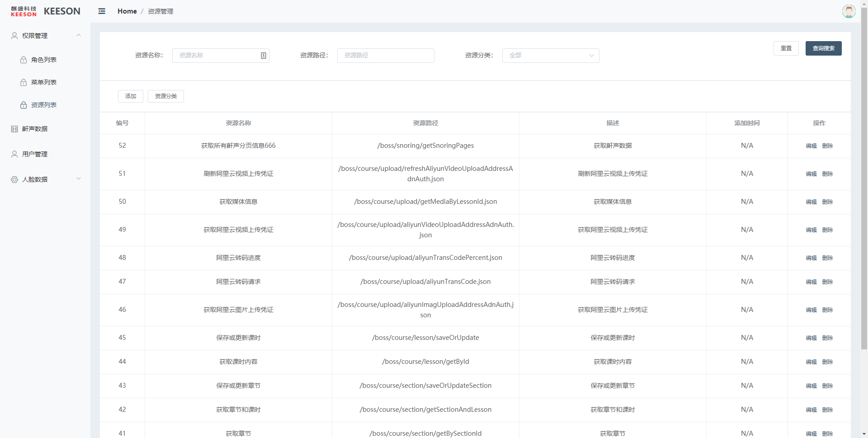Click the 权限管理 user icon in sidebar
This screenshot has width=868, height=438.
click(x=14, y=36)
